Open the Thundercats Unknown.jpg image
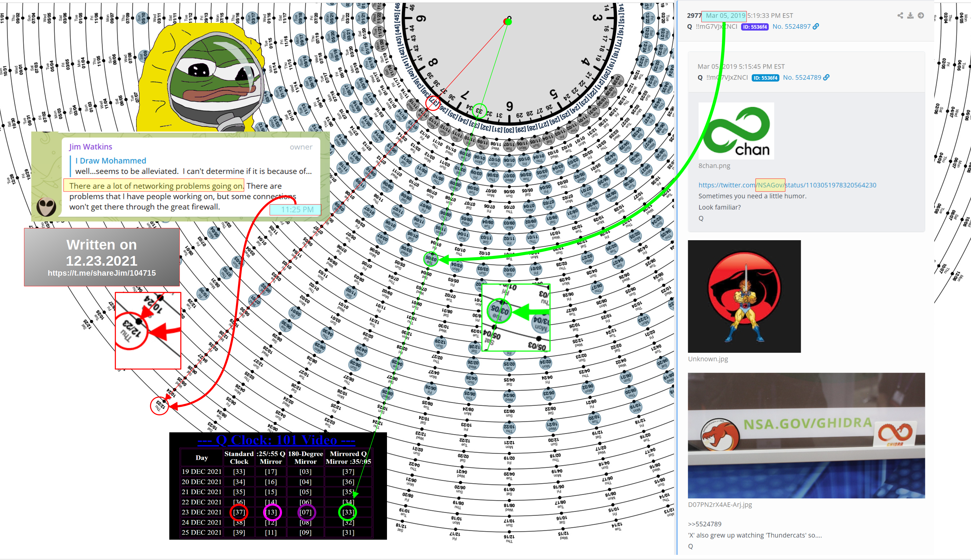 point(744,296)
